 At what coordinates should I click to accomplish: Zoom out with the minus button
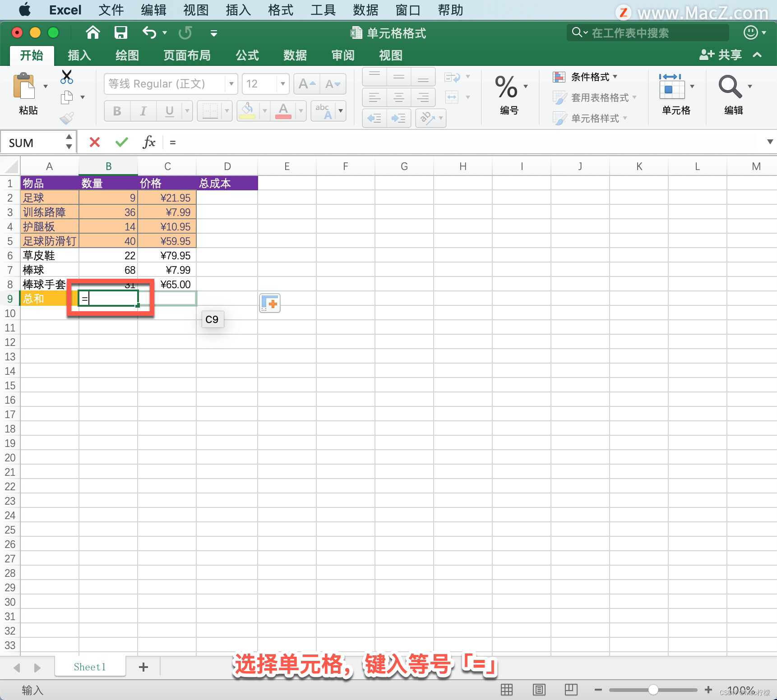click(598, 690)
